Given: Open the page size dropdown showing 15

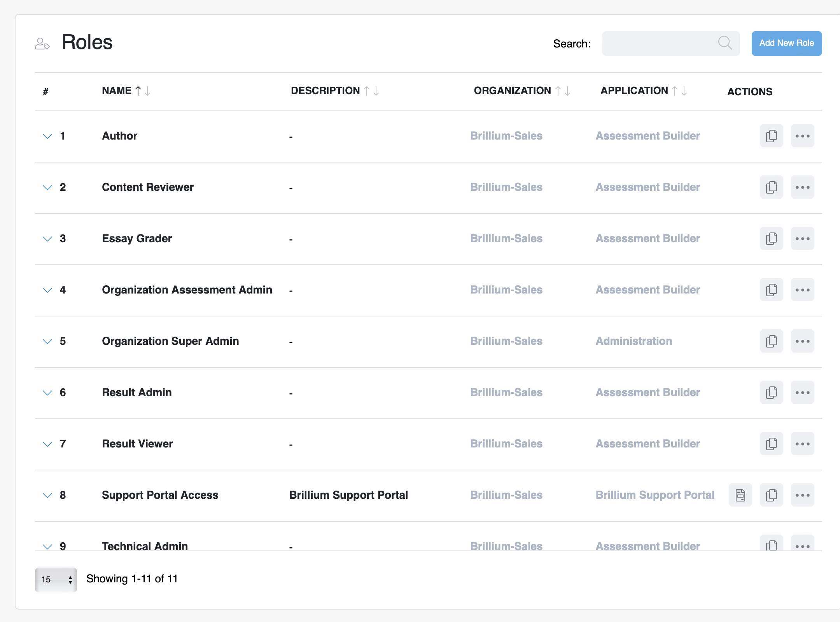Looking at the screenshot, I should 56,580.
